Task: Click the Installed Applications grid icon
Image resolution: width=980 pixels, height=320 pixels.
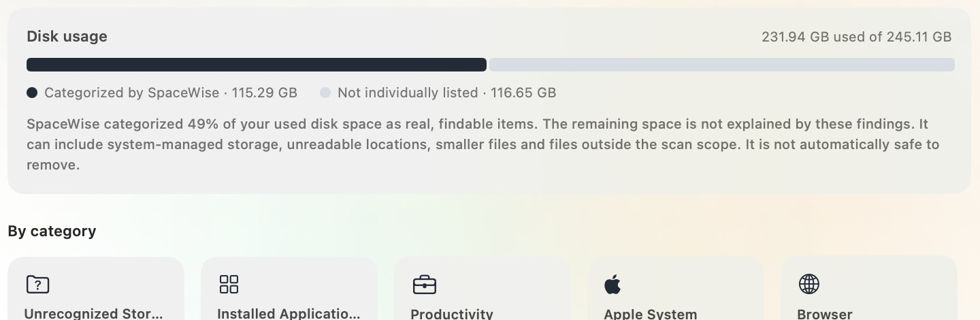Action: coord(229,284)
